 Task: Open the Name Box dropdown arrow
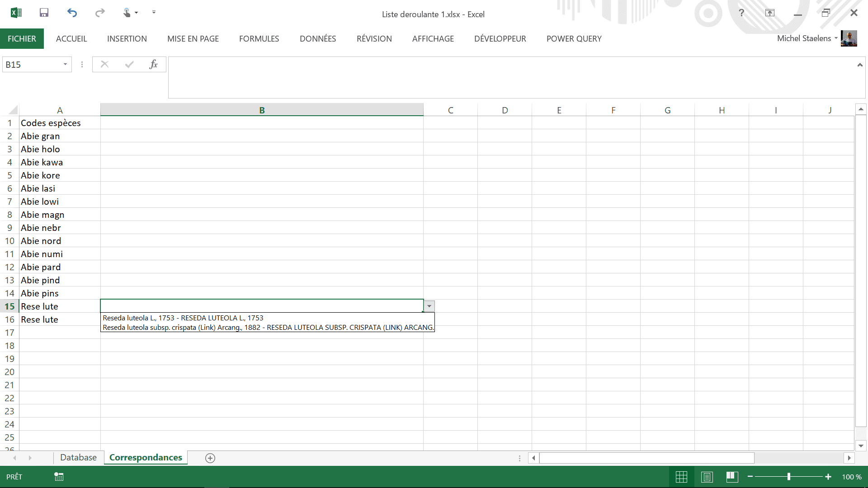click(65, 65)
